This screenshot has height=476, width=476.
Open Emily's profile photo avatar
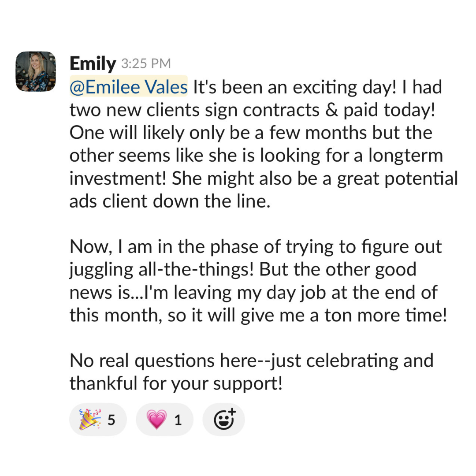point(36,71)
